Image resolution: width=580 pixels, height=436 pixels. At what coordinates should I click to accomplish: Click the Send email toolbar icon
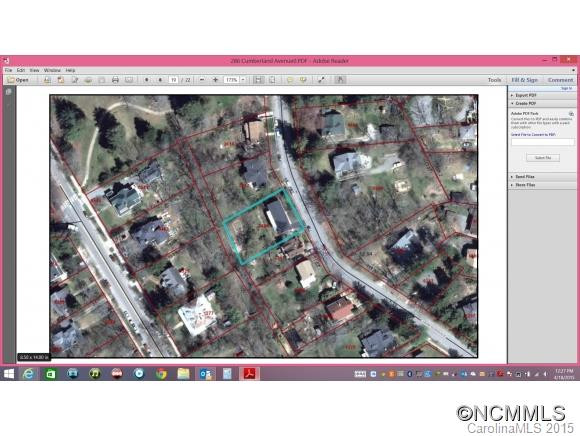(x=129, y=80)
